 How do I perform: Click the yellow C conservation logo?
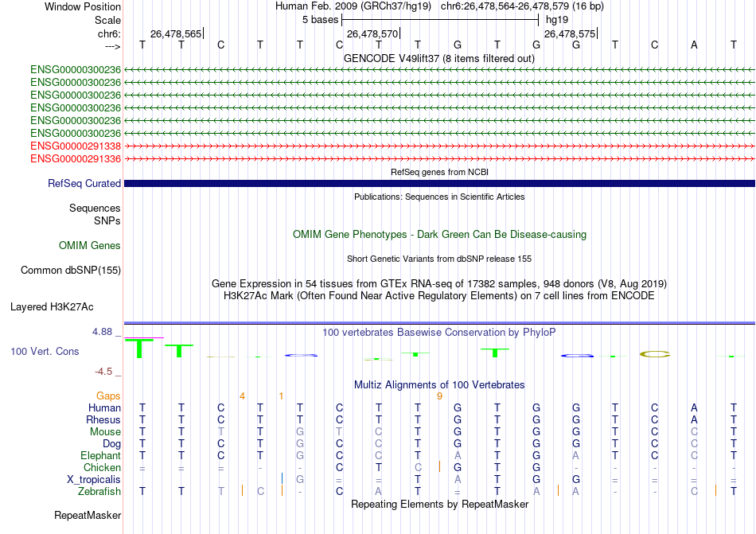[655, 354]
